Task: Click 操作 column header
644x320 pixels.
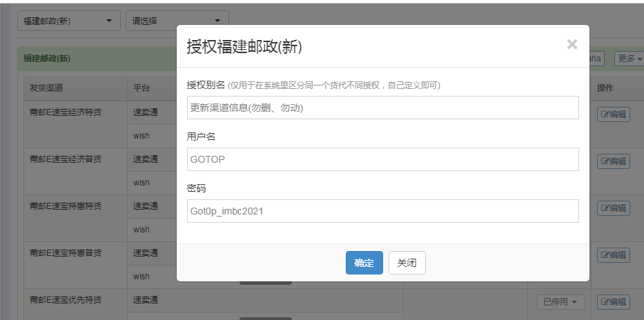Action: (x=605, y=88)
